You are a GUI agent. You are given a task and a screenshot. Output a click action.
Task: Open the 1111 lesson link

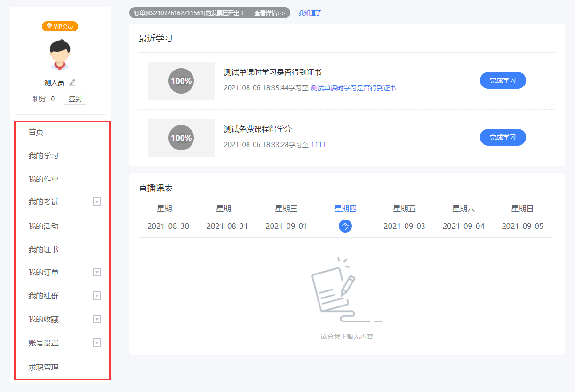(319, 145)
